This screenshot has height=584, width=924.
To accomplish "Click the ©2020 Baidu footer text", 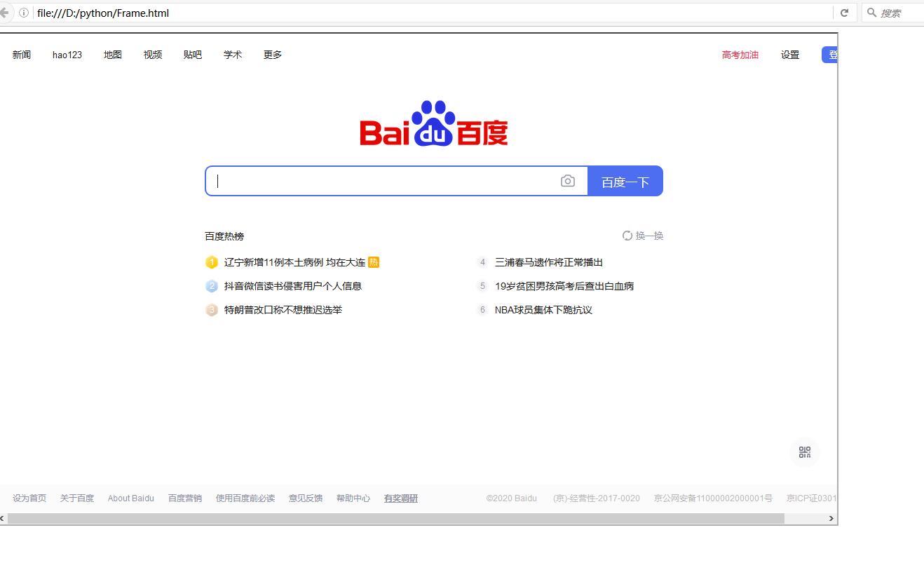I will pos(512,498).
